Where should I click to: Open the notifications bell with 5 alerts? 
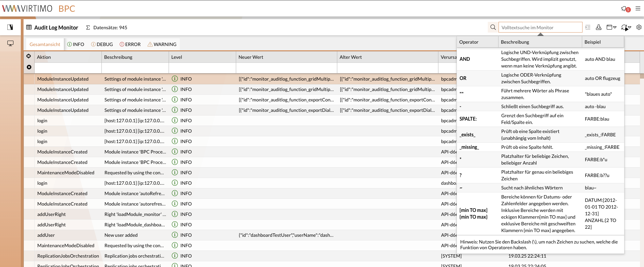coord(625,9)
